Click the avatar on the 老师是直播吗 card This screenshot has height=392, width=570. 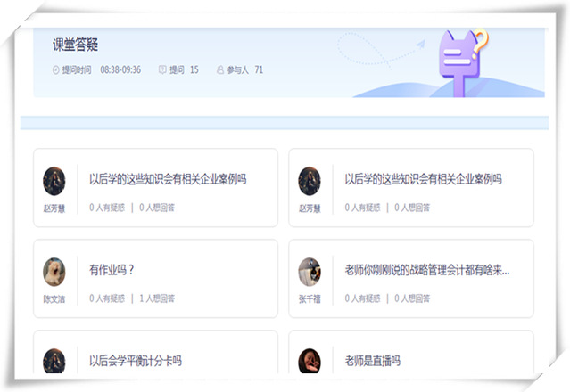[310, 361]
